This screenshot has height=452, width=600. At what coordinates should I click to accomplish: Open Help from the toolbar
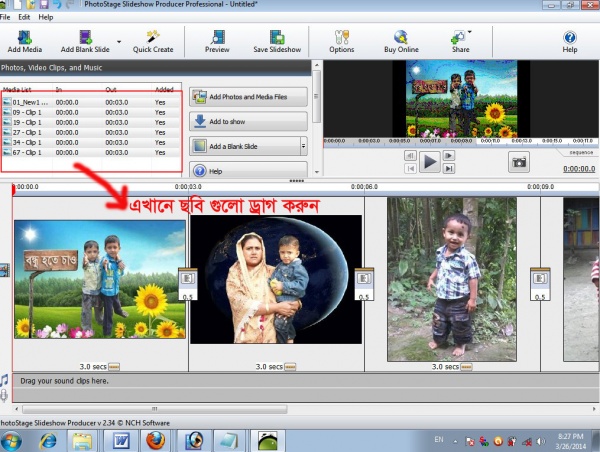click(569, 39)
